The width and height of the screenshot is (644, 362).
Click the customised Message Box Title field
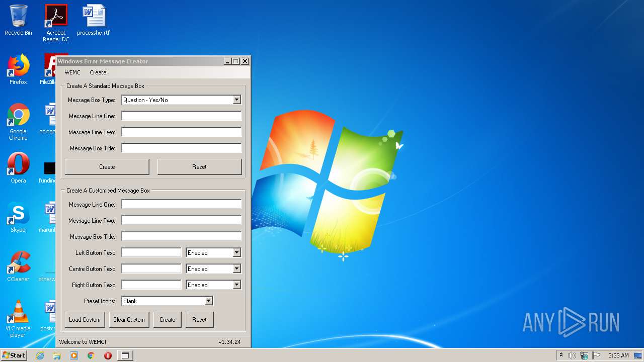click(x=182, y=237)
